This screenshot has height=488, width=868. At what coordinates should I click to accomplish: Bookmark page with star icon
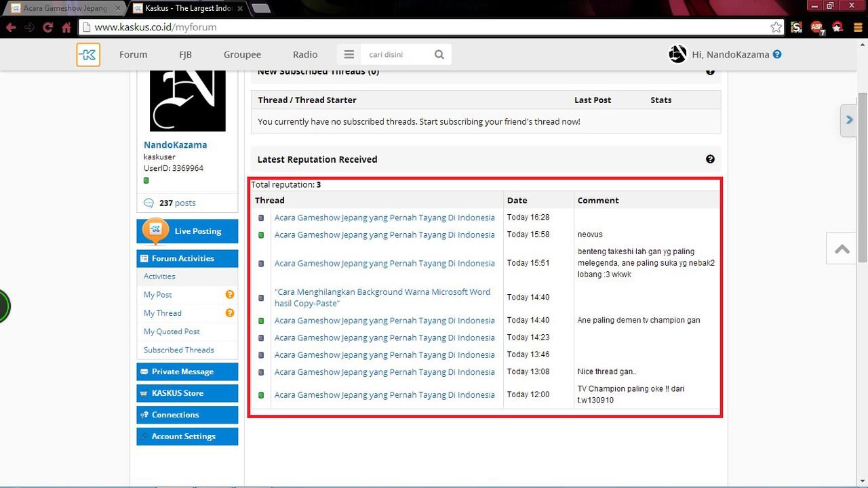[776, 27]
